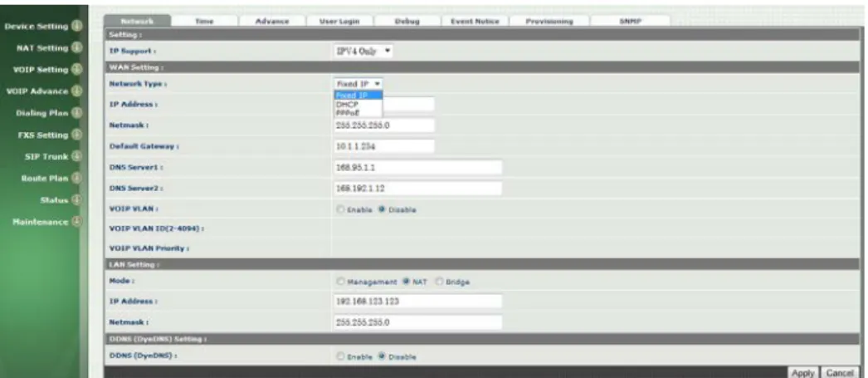Open VOIP Advance menu label
This screenshot has width=868, height=378.
tap(37, 91)
